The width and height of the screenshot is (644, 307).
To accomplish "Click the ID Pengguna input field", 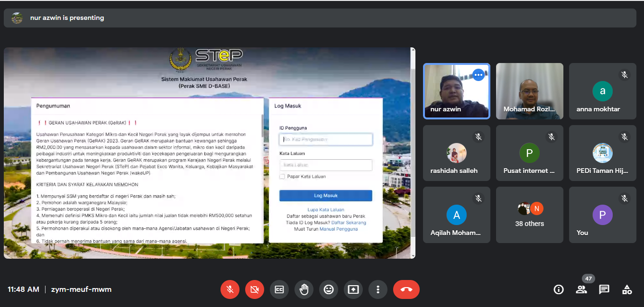I will tap(326, 139).
